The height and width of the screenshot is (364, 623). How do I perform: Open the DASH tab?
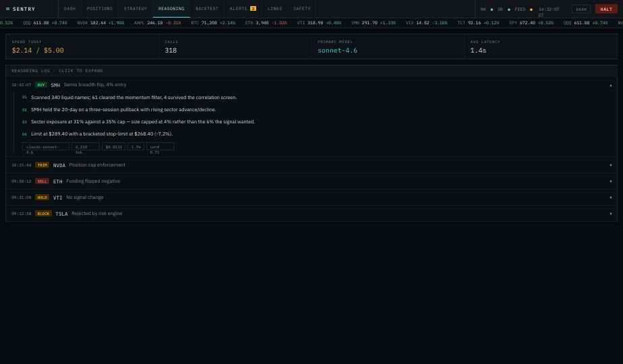coord(69,8)
